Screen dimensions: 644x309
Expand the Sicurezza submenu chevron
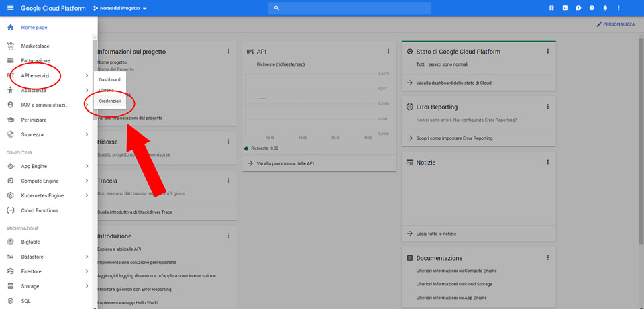[x=87, y=134]
